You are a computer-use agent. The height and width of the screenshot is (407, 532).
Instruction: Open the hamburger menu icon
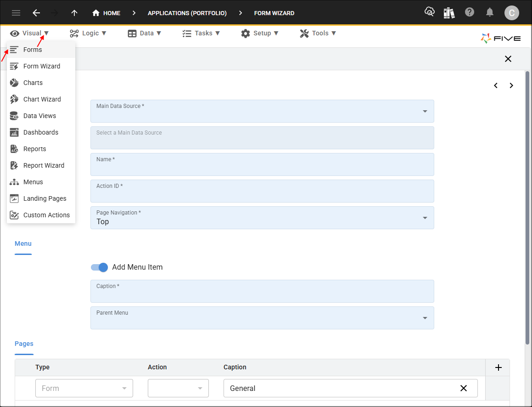16,13
